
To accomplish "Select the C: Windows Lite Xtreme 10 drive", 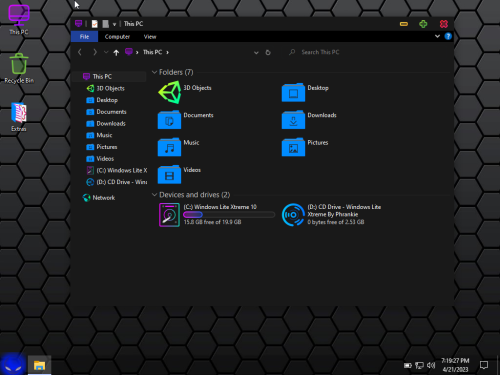I will pyautogui.click(x=217, y=215).
